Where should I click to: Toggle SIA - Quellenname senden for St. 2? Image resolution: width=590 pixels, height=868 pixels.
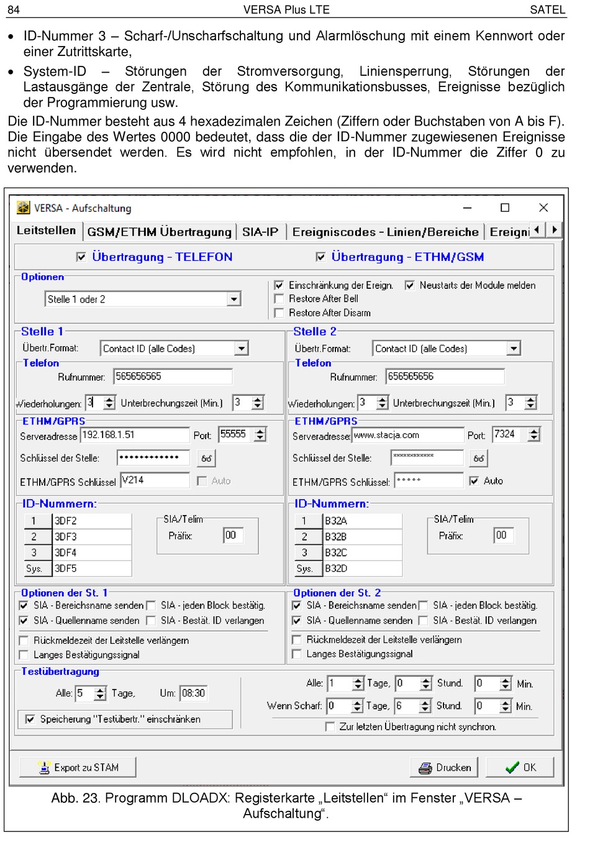[296, 621]
